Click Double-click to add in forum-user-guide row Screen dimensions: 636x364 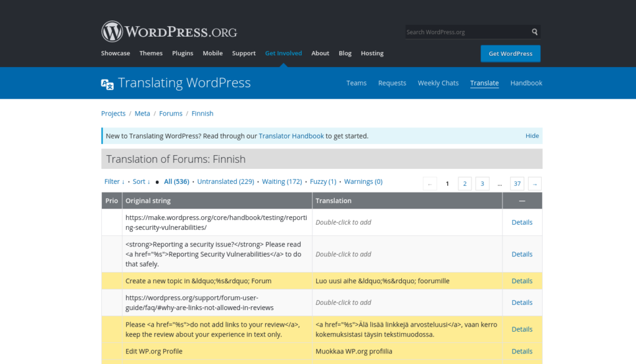pyautogui.click(x=343, y=303)
